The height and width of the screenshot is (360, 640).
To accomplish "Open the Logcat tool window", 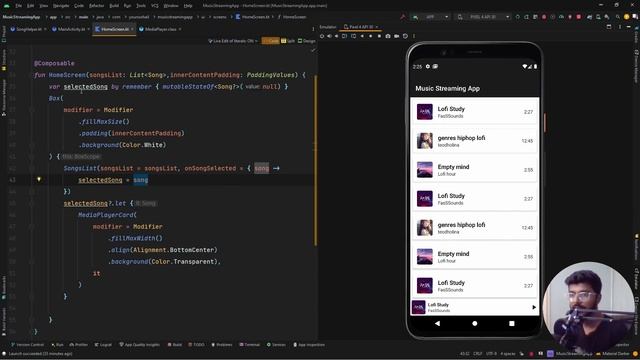I will coord(103,344).
